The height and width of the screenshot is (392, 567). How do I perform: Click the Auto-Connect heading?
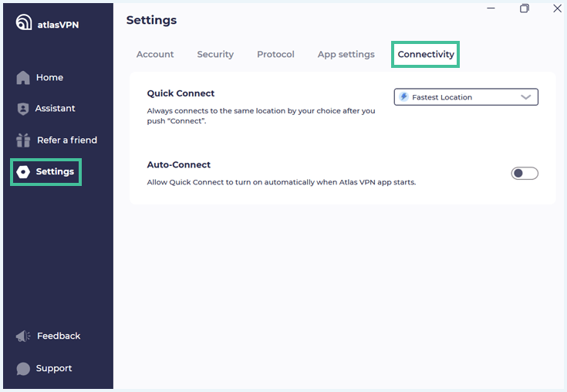[x=179, y=165]
